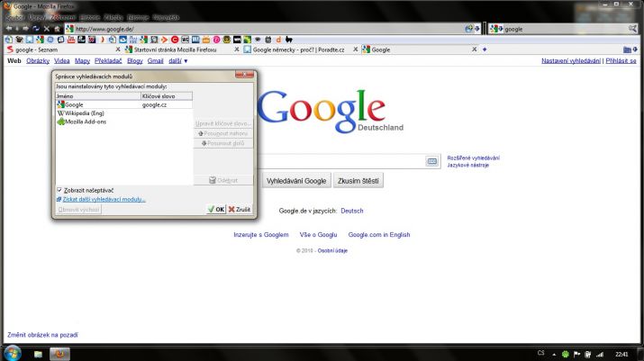Click the on-screen keyboard icon in the Google search box
Image resolution: width=644 pixels, height=361 pixels.
pos(432,161)
